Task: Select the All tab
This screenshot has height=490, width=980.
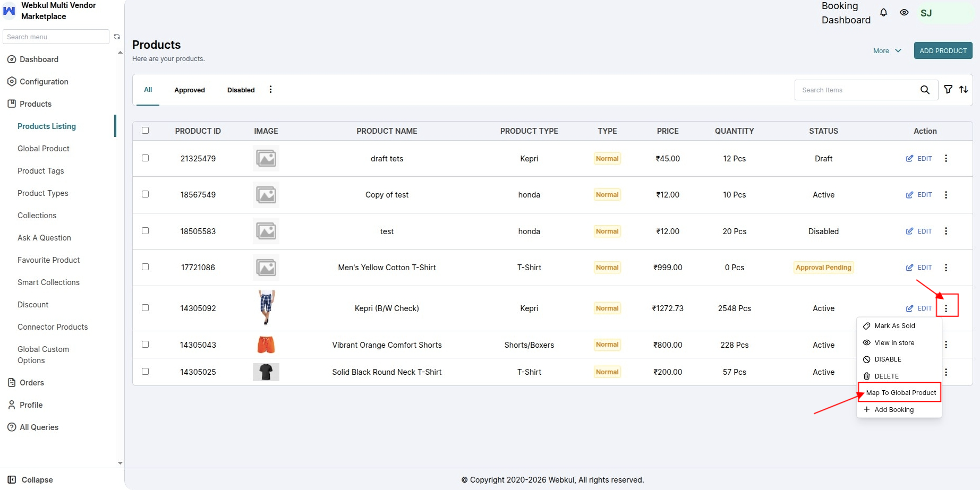Action: pyautogui.click(x=148, y=90)
